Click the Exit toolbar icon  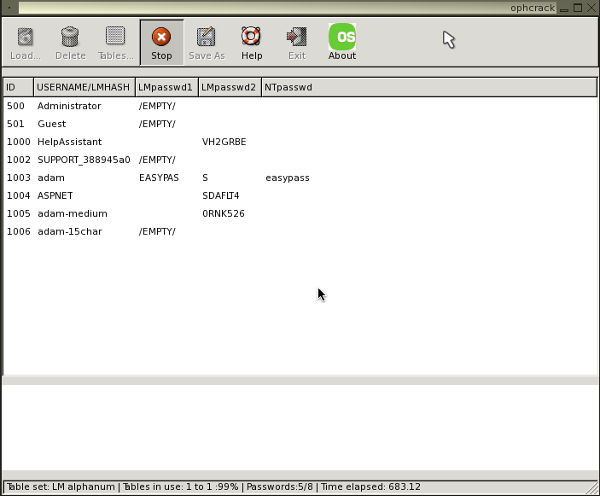pos(297,42)
